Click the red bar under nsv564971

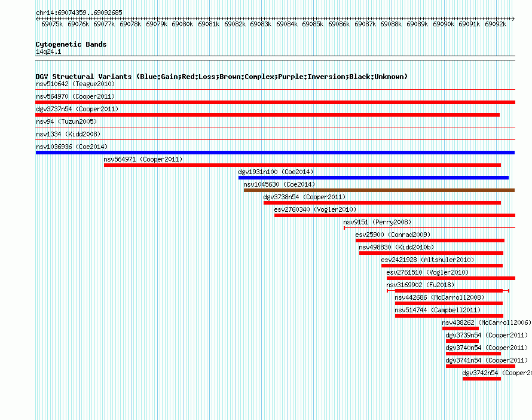pyautogui.click(x=302, y=165)
